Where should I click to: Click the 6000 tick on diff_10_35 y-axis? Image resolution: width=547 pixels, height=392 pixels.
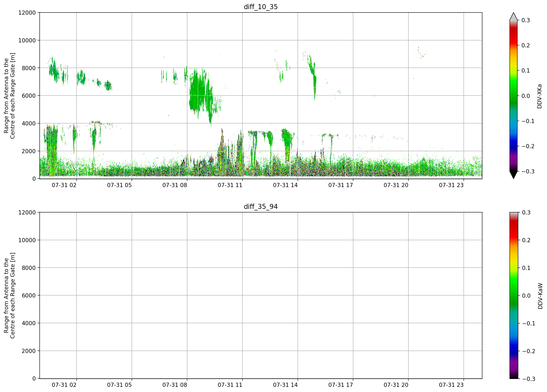pos(29,96)
